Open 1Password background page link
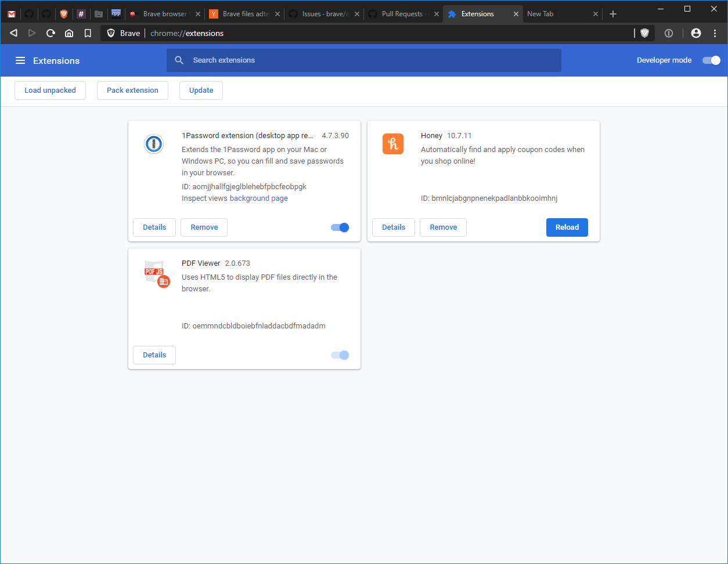728x564 pixels. [x=259, y=198]
